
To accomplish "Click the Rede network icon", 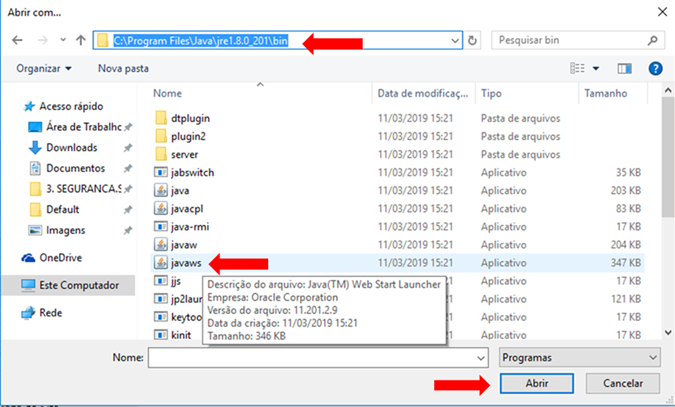I will tap(28, 313).
